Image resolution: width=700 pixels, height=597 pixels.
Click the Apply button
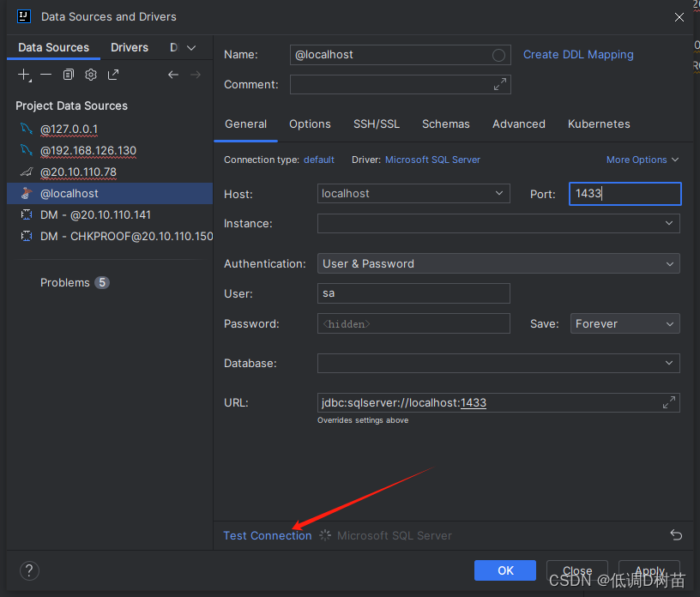pyautogui.click(x=649, y=570)
